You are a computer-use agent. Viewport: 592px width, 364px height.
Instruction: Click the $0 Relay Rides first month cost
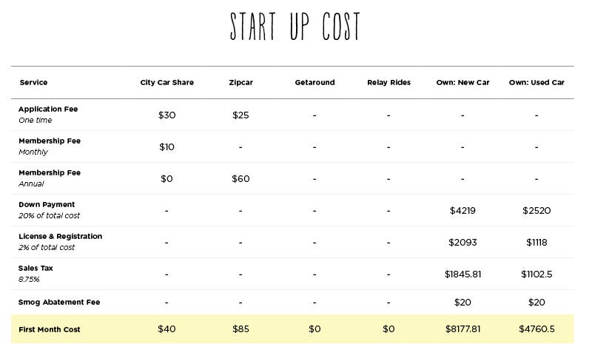389,329
